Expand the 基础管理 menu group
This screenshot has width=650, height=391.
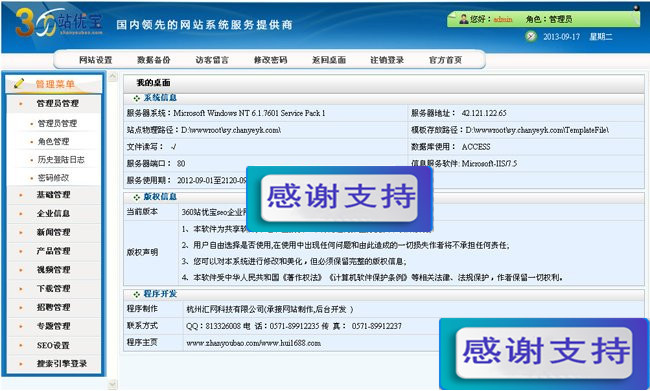point(54,195)
